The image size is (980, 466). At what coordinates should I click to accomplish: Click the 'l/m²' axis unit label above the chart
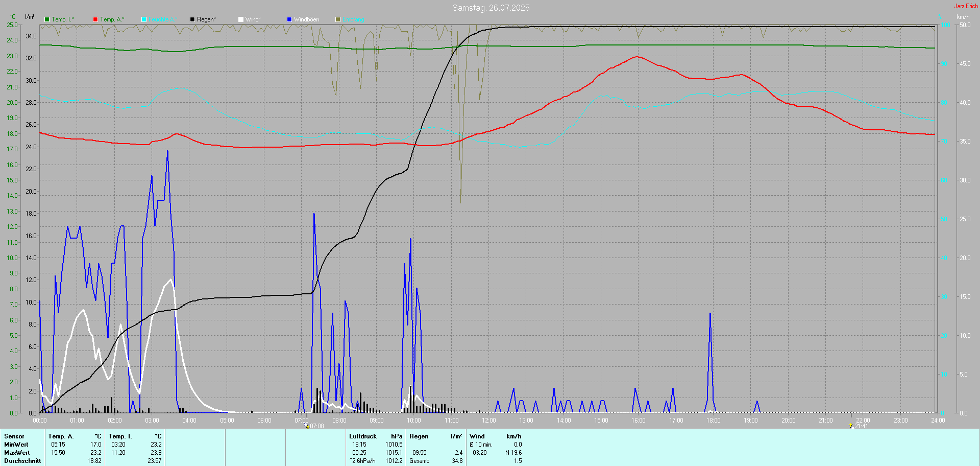click(30, 17)
